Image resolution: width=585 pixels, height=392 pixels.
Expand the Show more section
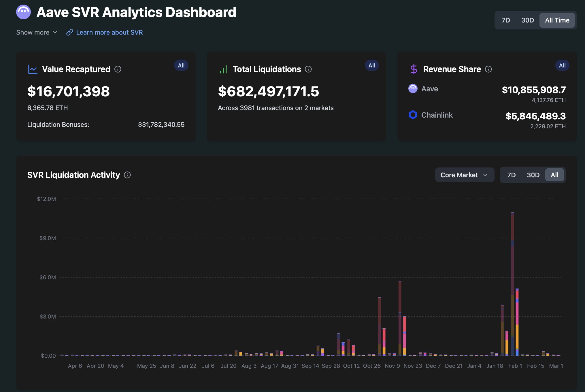pyautogui.click(x=37, y=32)
